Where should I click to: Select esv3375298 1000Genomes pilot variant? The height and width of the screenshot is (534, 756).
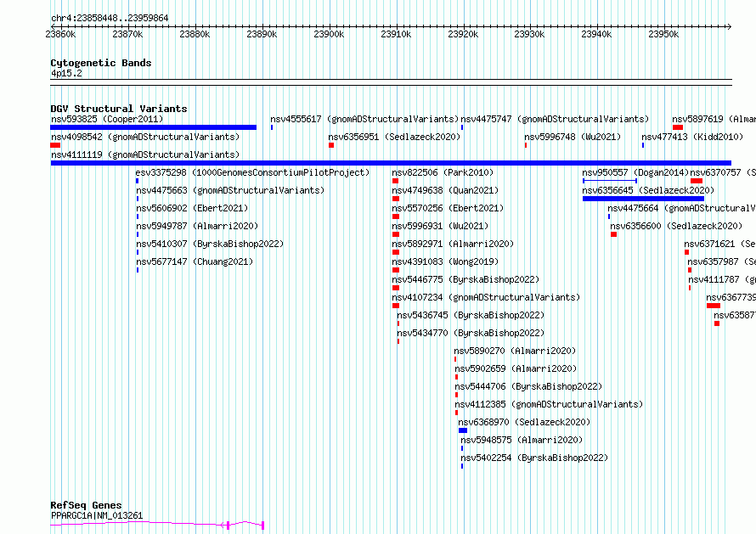tap(252, 172)
